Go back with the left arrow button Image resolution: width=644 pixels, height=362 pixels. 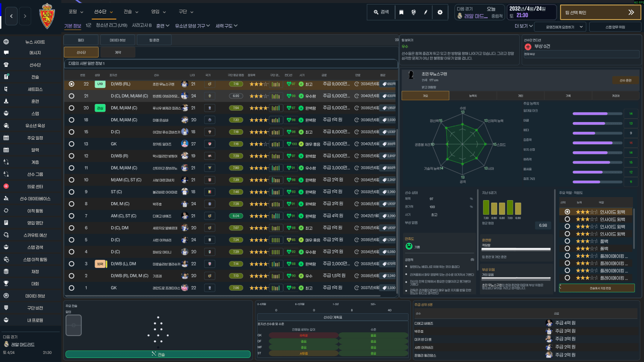click(12, 17)
